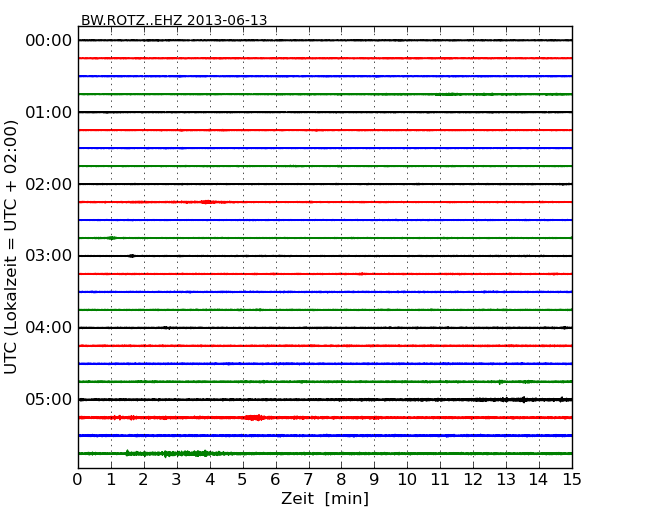Click the 00:00 time label
650x520 pixels.
(49, 41)
